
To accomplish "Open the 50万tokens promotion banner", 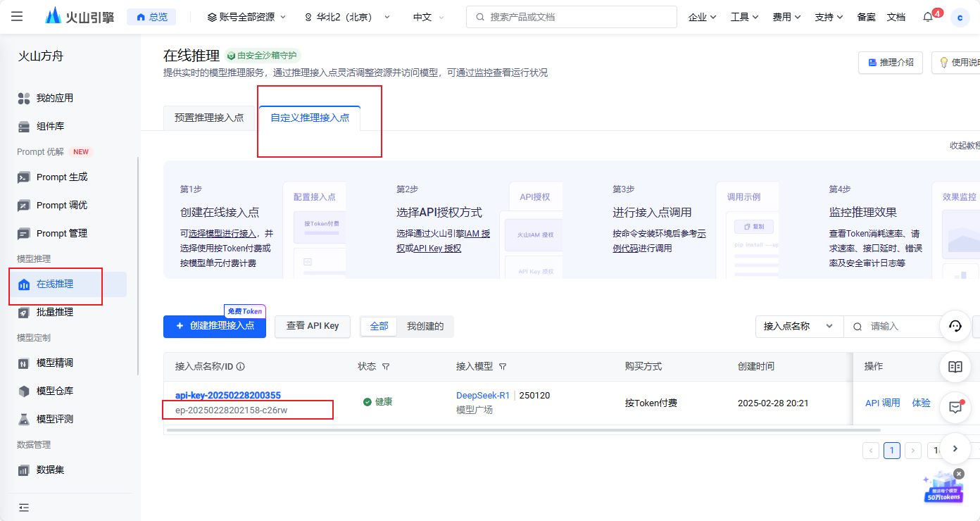I will pyautogui.click(x=943, y=488).
